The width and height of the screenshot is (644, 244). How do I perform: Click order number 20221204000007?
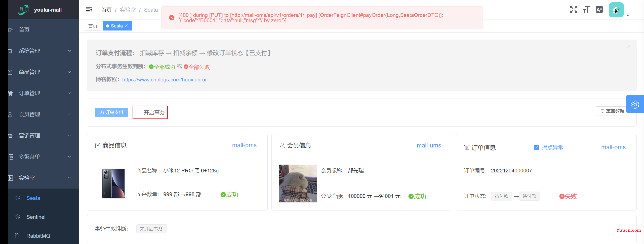pyautogui.click(x=511, y=171)
